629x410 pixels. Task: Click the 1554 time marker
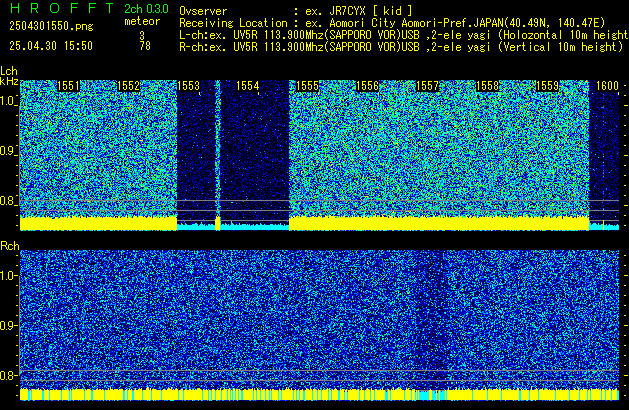pos(248,86)
